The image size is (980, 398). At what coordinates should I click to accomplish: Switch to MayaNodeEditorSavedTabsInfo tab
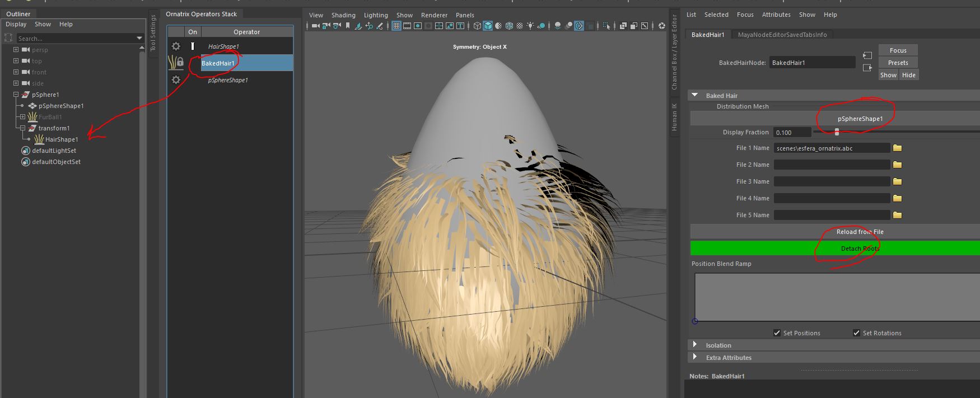click(782, 35)
